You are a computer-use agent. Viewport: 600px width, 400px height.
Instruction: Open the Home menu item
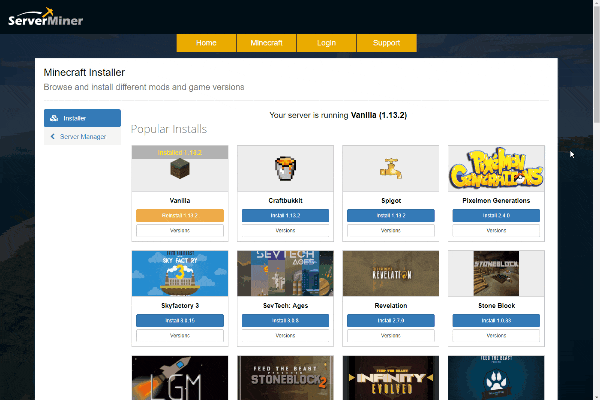tap(206, 43)
